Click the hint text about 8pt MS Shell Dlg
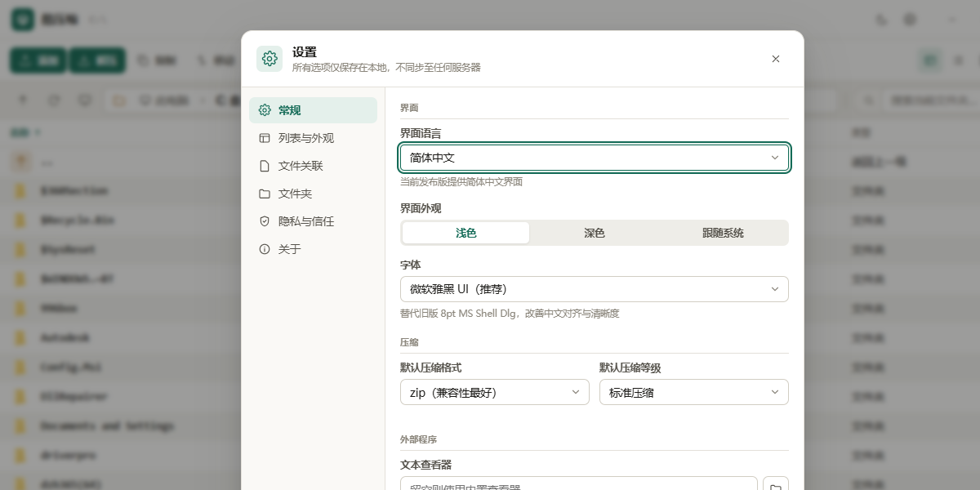The image size is (980, 490). 510,314
